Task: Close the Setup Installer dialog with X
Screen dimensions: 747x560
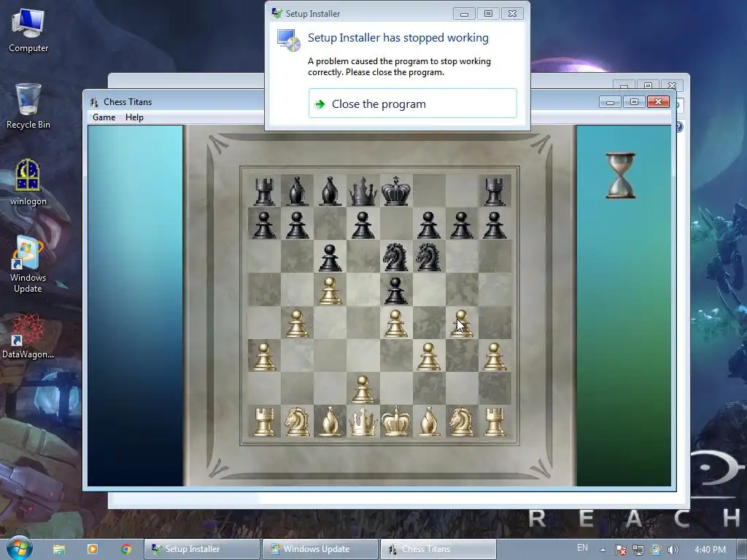Action: click(x=513, y=14)
